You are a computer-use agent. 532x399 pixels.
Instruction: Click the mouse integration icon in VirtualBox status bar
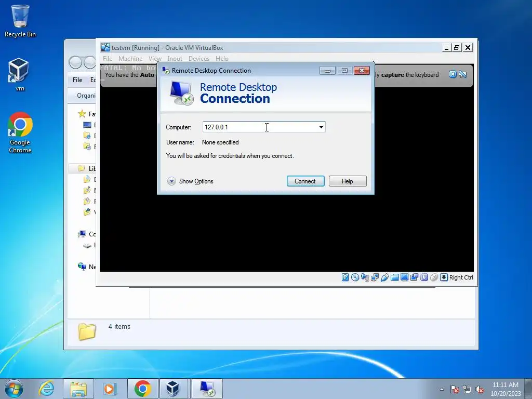pyautogui.click(x=434, y=277)
